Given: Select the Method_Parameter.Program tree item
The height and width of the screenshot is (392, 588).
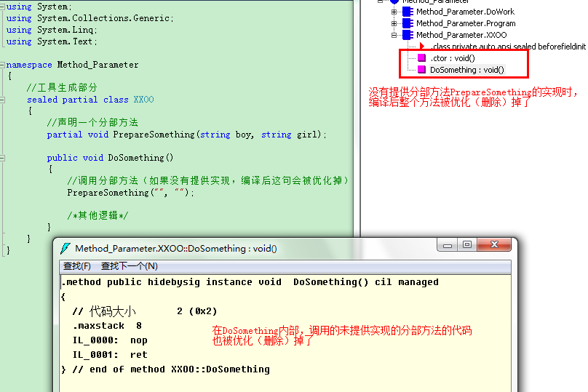Looking at the screenshot, I should coord(466,23).
